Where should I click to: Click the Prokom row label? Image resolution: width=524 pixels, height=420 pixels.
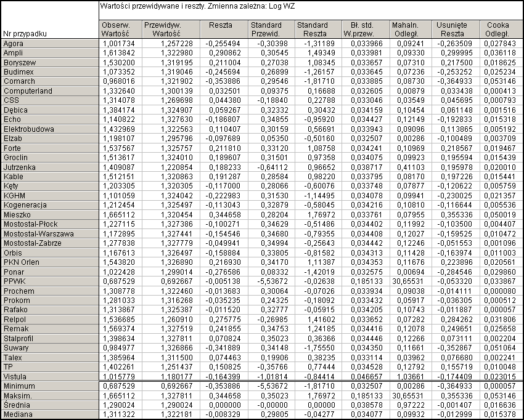click(x=50, y=300)
